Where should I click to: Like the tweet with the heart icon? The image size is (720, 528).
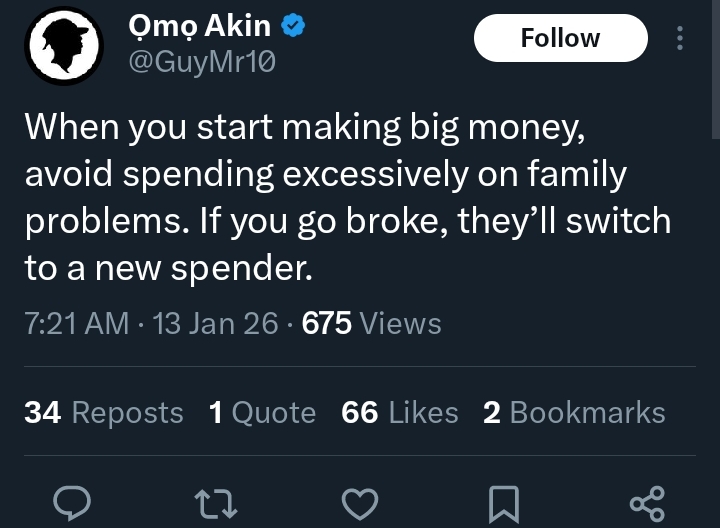pyautogui.click(x=359, y=503)
